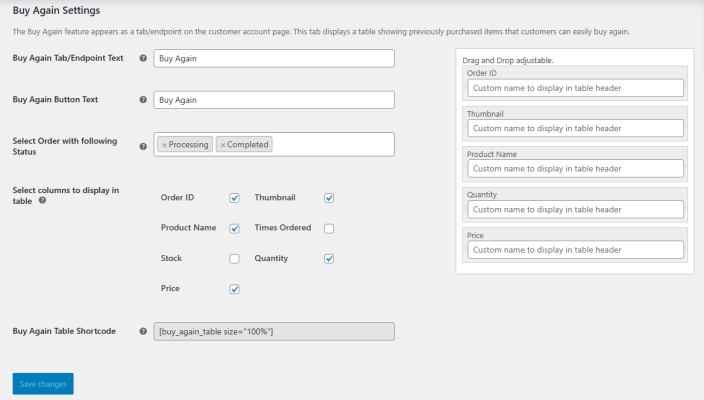Click the Price drag-and-drop item title
The height and width of the screenshot is (400, 704).
(x=475, y=236)
